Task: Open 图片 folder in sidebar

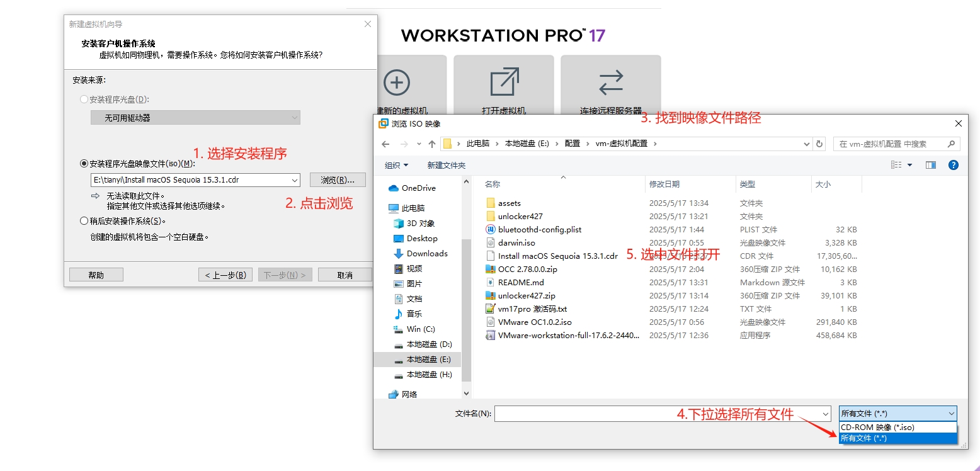Action: tap(407, 283)
